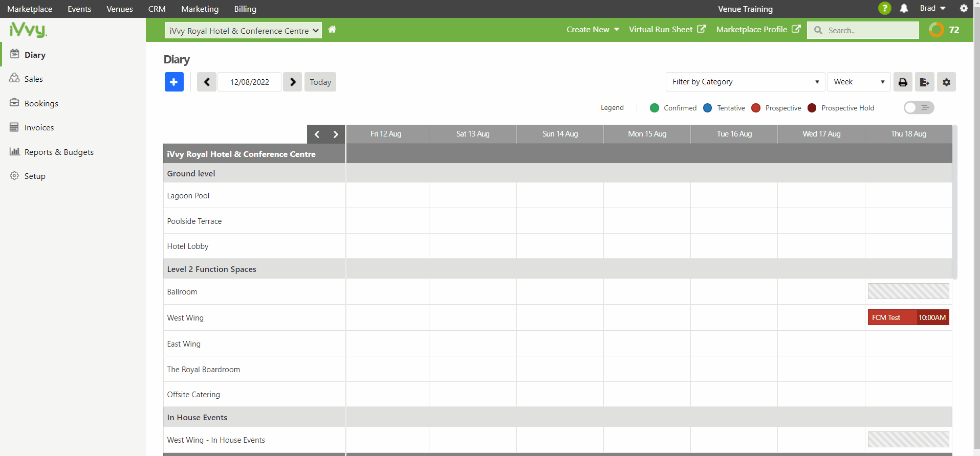980x456 pixels.
Task: Open Billing top menu
Action: [245, 9]
